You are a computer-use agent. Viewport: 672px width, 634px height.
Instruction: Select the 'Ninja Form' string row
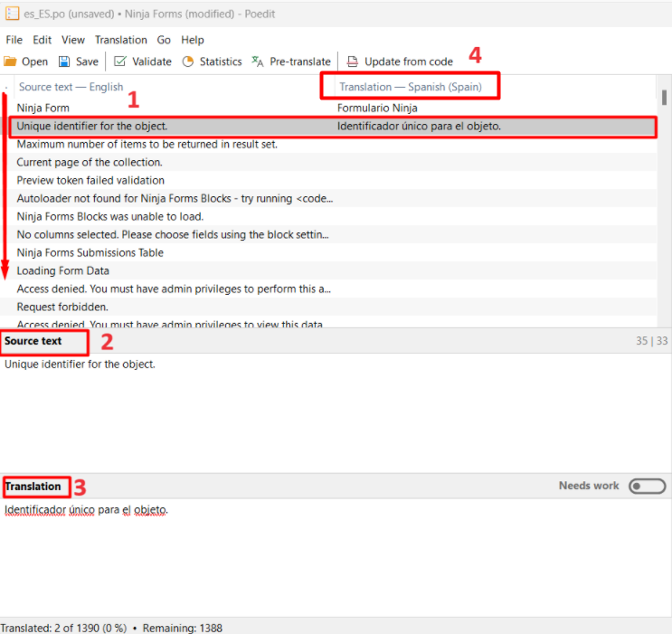tap(172, 109)
